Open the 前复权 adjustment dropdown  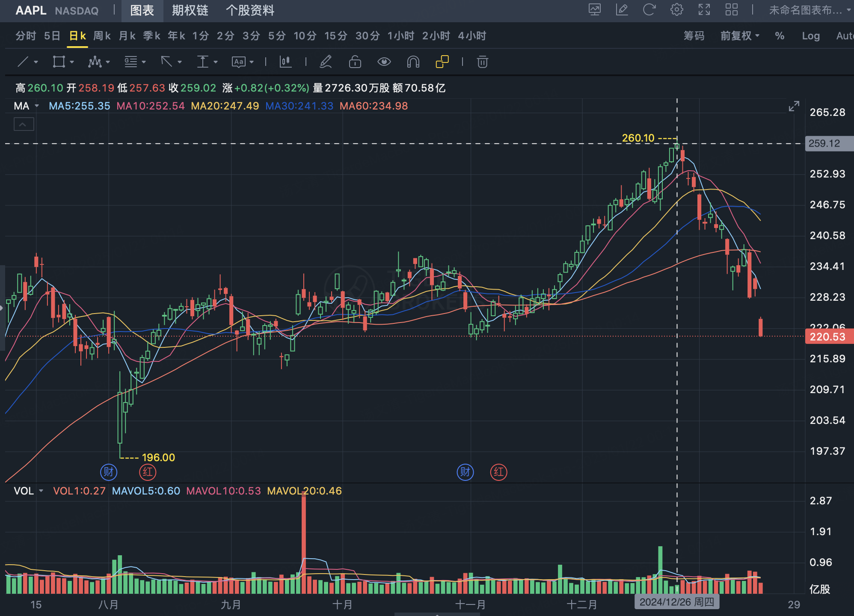tap(740, 36)
